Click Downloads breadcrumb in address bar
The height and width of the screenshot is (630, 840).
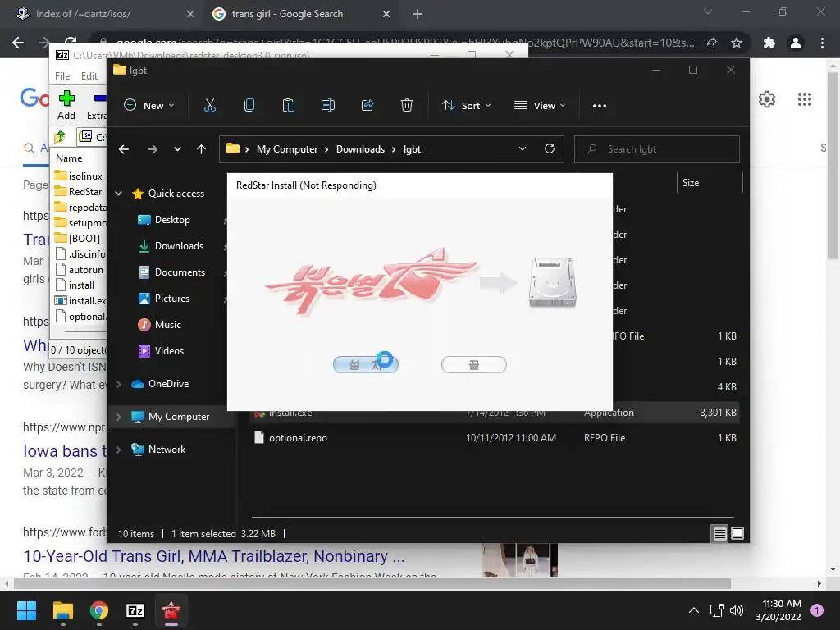tap(360, 149)
